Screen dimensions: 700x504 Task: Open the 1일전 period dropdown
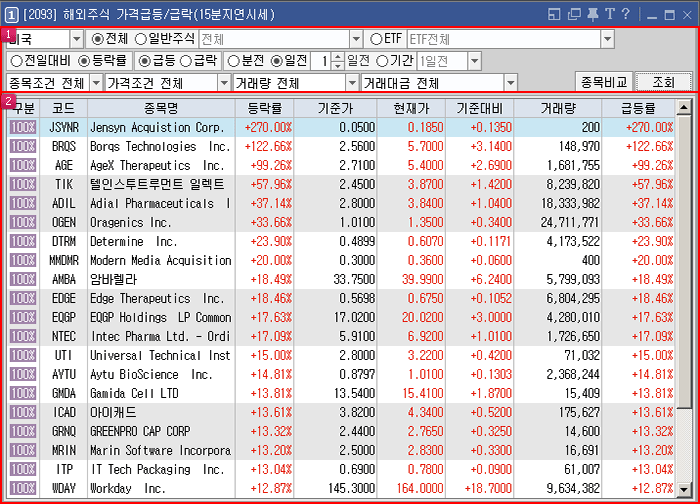[475, 61]
